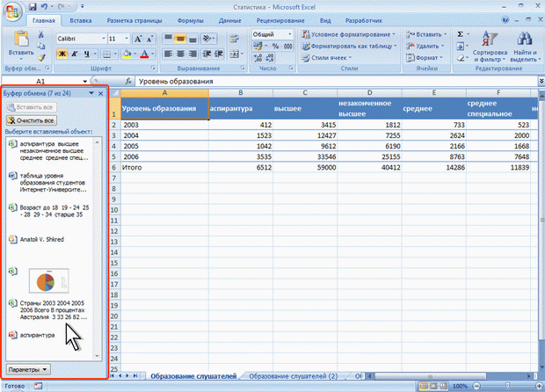Click the AutoSum sigma icon
The height and width of the screenshot is (392, 545).
[462, 33]
